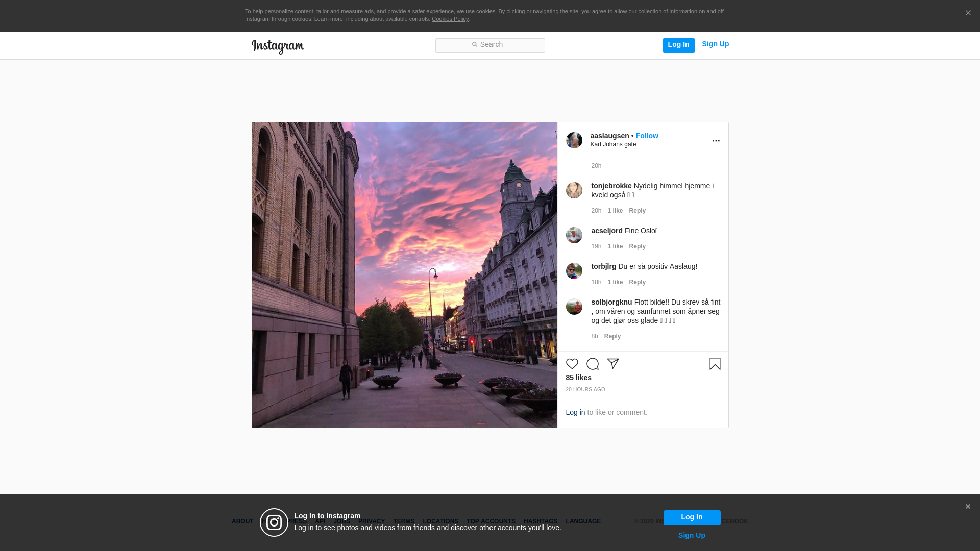The image size is (980, 551).
Task: Open the Cookies Policy link
Action: point(450,19)
